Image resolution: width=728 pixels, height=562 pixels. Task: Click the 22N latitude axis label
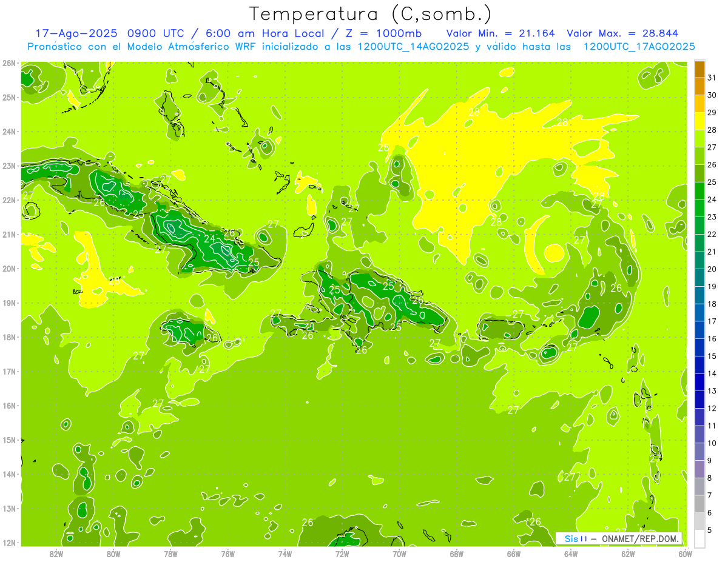click(8, 200)
